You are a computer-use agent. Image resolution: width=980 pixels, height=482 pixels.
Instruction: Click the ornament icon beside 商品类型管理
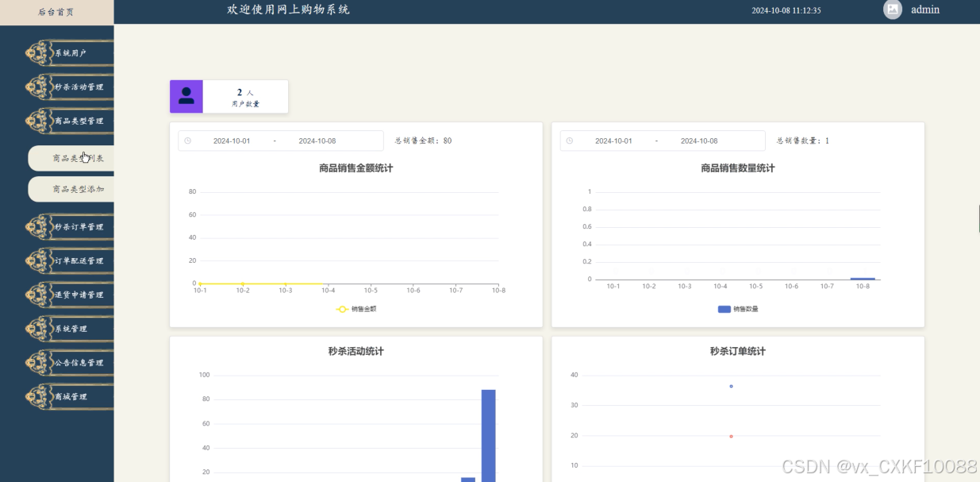tap(40, 121)
